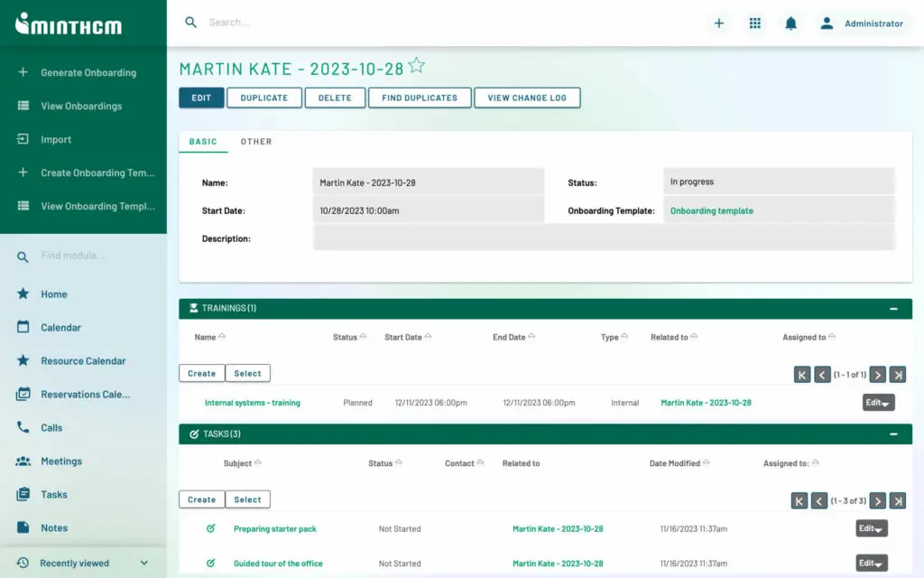Open the notifications bell

[x=791, y=23]
